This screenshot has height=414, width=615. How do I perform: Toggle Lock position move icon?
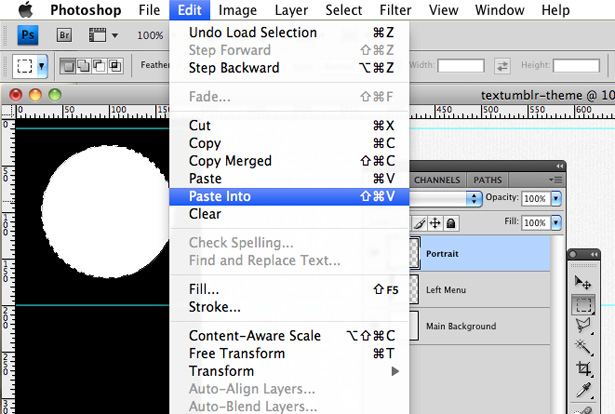pyautogui.click(x=435, y=223)
